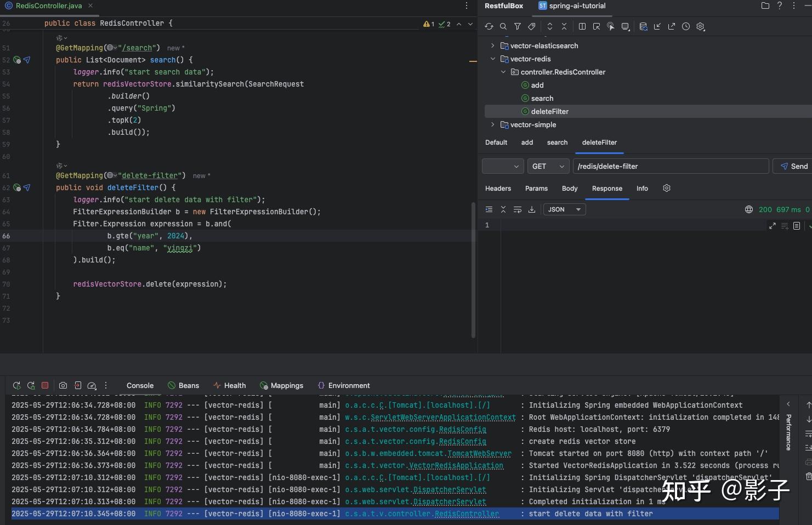Click the filter funnel icon in RestfulBox

pos(517,26)
